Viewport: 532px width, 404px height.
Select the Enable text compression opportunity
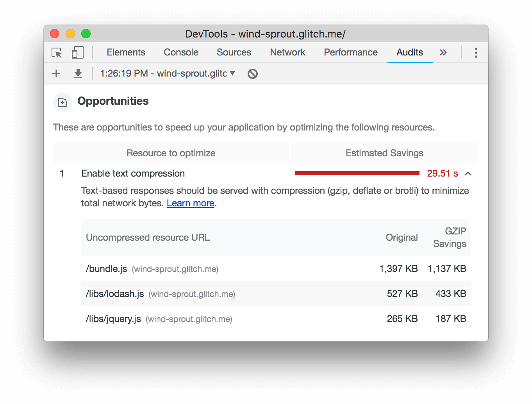coord(133,173)
